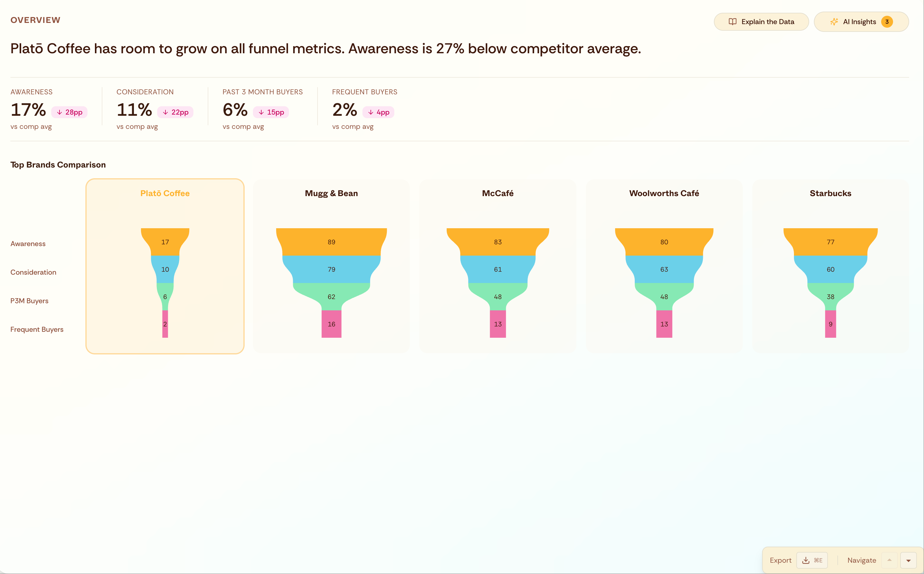The width and height of the screenshot is (924, 574).
Task: Select the Mugg & Bean funnel card
Action: pyautogui.click(x=331, y=266)
